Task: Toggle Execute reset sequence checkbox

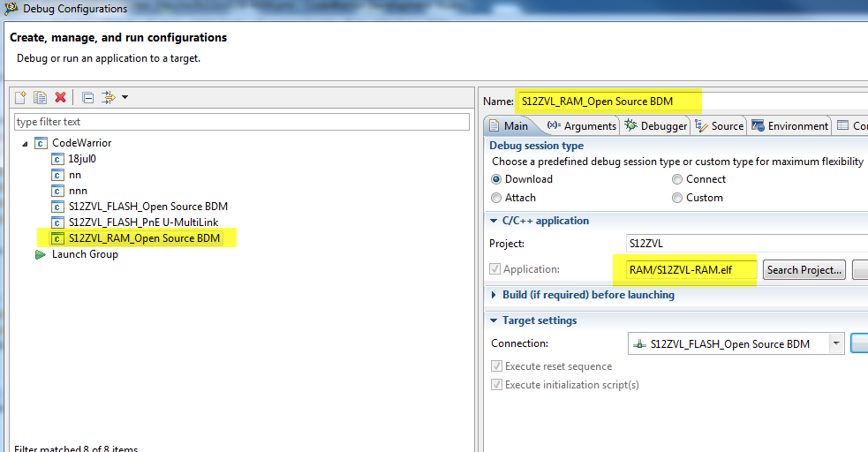Action: (496, 366)
